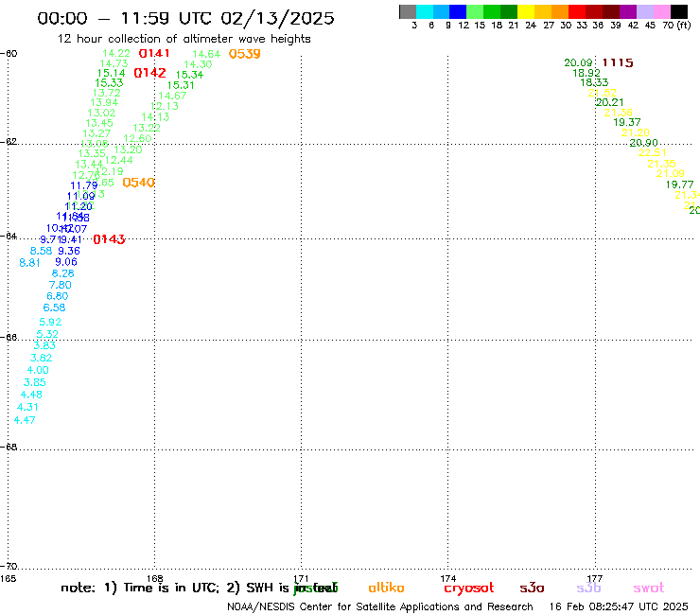700x615 pixels.
Task: Click the yellow wave height value 22.51
Action: [x=653, y=152]
